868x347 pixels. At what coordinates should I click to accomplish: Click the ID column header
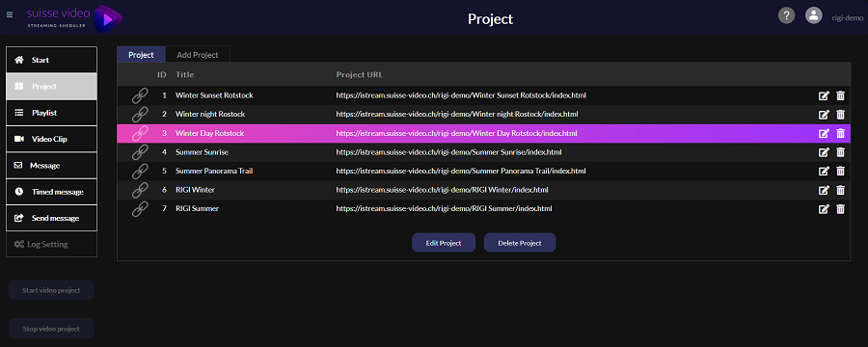click(162, 74)
